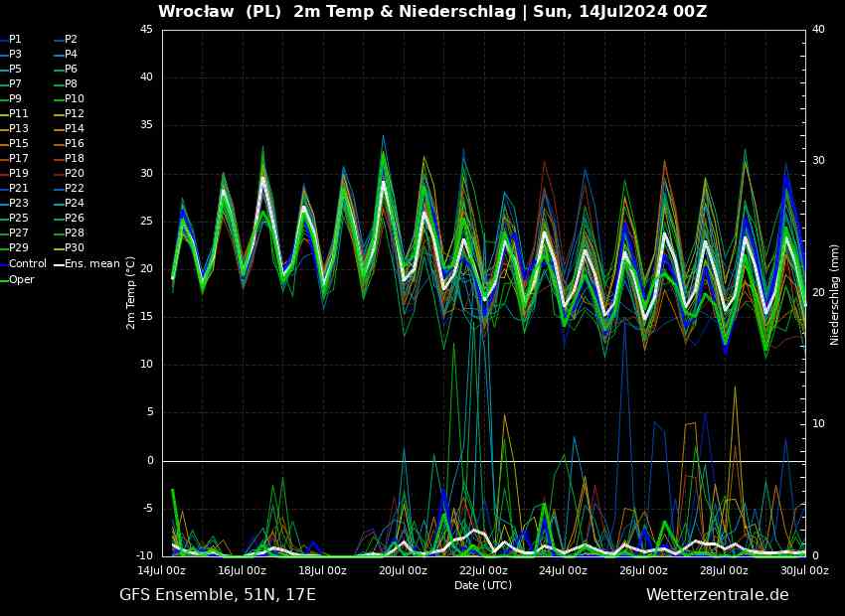Click the "18Jul 00z" date tick label

(322, 570)
